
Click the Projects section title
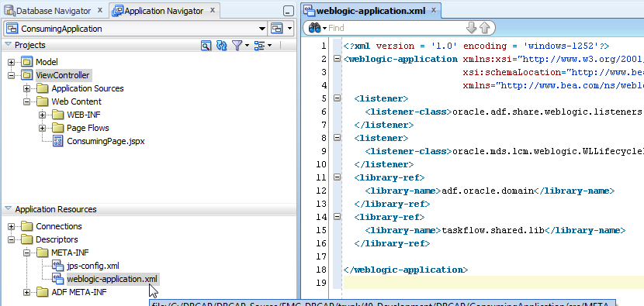tap(30, 45)
